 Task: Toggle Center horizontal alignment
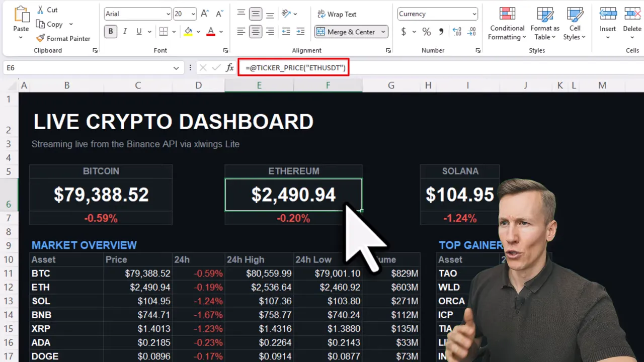256,32
